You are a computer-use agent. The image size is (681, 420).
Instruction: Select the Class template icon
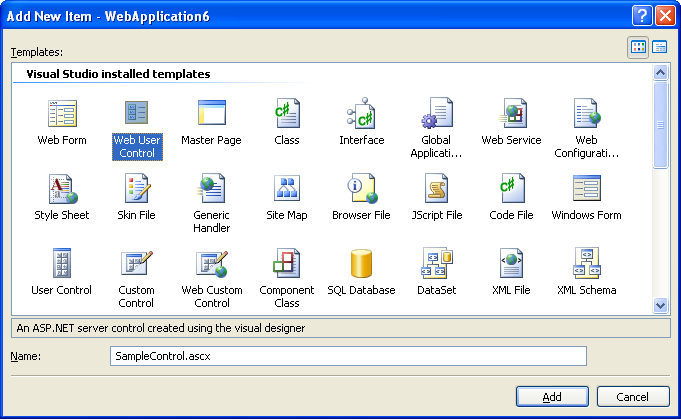tap(286, 114)
